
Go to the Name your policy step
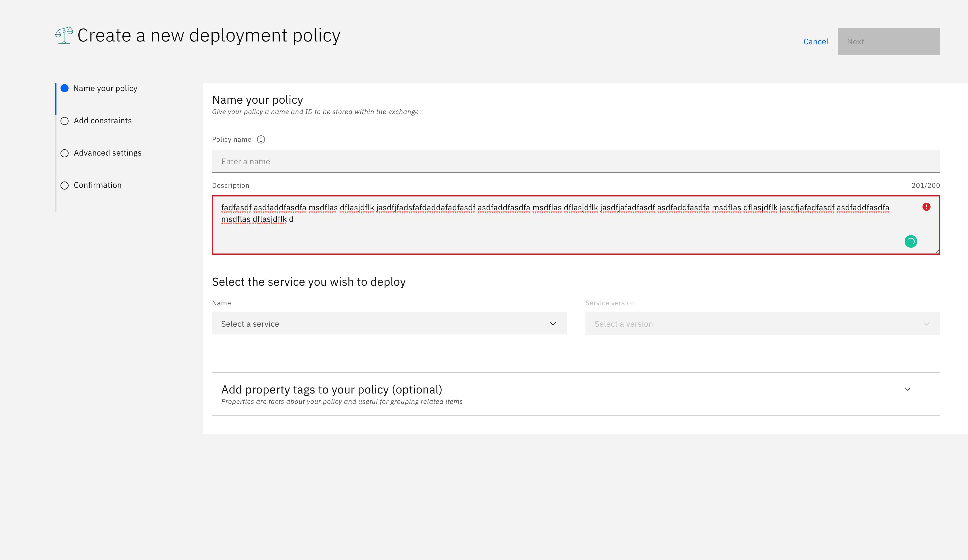(x=105, y=88)
